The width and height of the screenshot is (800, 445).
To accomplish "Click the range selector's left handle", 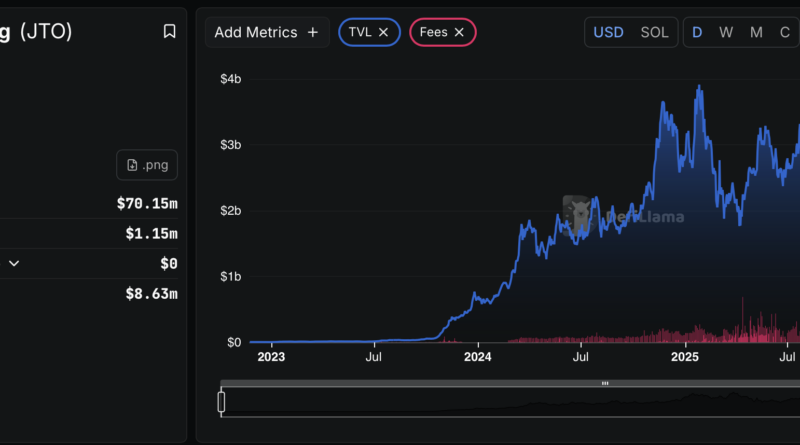I will pyautogui.click(x=222, y=402).
